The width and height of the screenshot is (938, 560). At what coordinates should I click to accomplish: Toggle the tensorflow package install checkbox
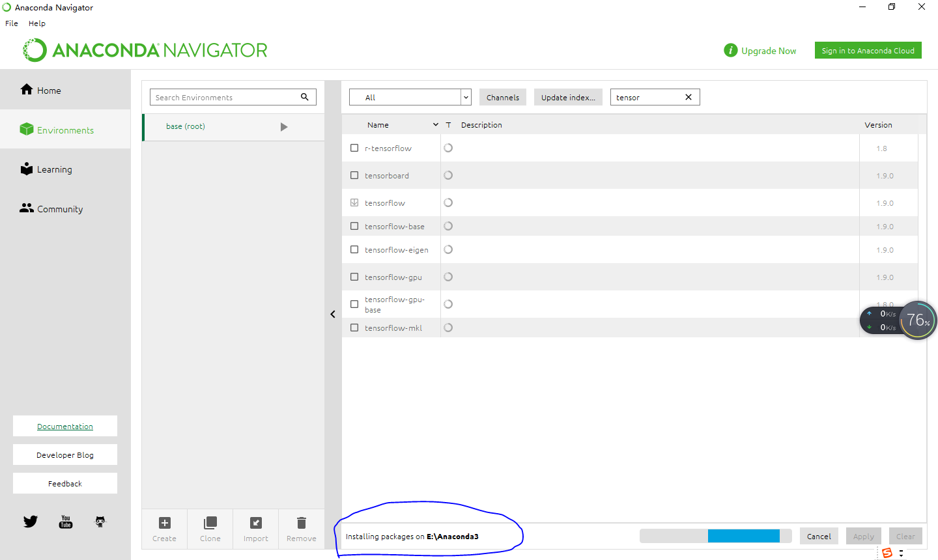pos(354,203)
